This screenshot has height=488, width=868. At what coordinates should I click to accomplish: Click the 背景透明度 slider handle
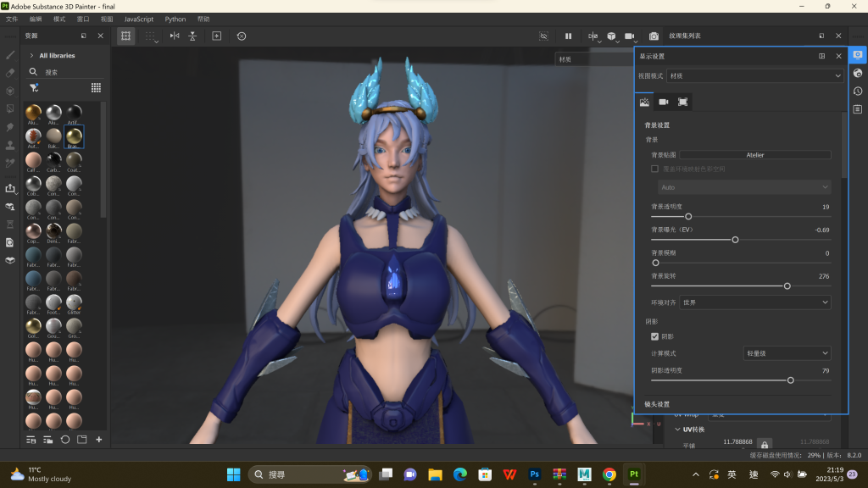(x=688, y=216)
